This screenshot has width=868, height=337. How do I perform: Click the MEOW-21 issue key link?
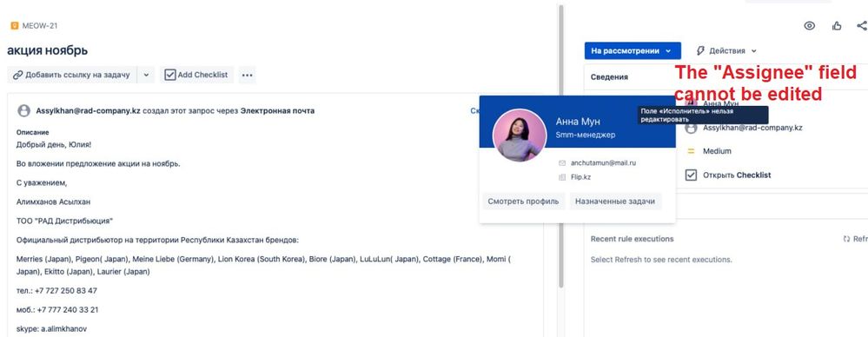point(40,25)
